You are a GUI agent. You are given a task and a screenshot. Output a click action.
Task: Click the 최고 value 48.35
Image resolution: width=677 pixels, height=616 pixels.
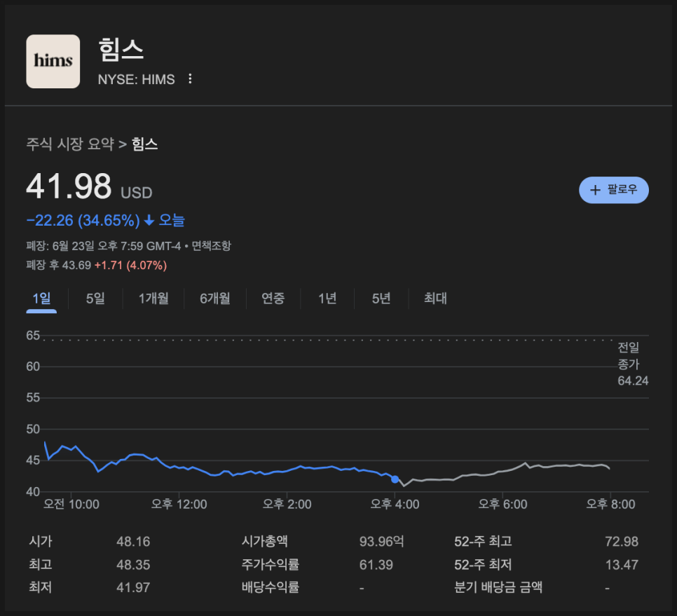coord(133,565)
